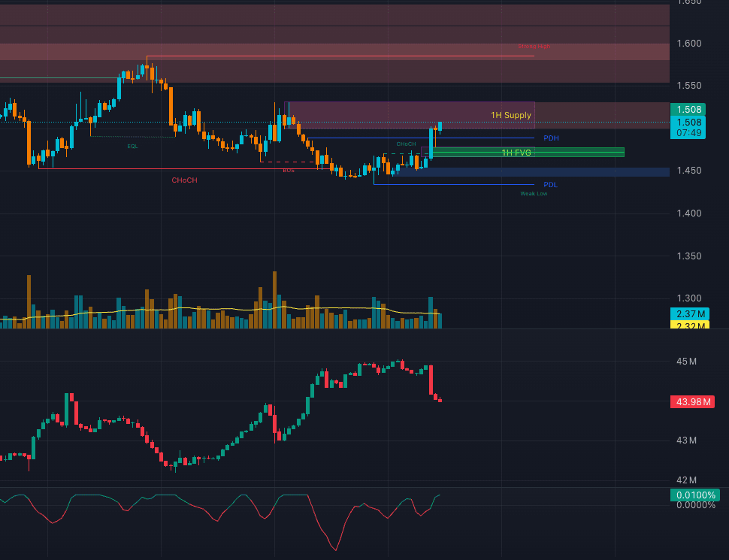729x560 pixels.
Task: Select the Weak Low label
Action: coord(534,193)
